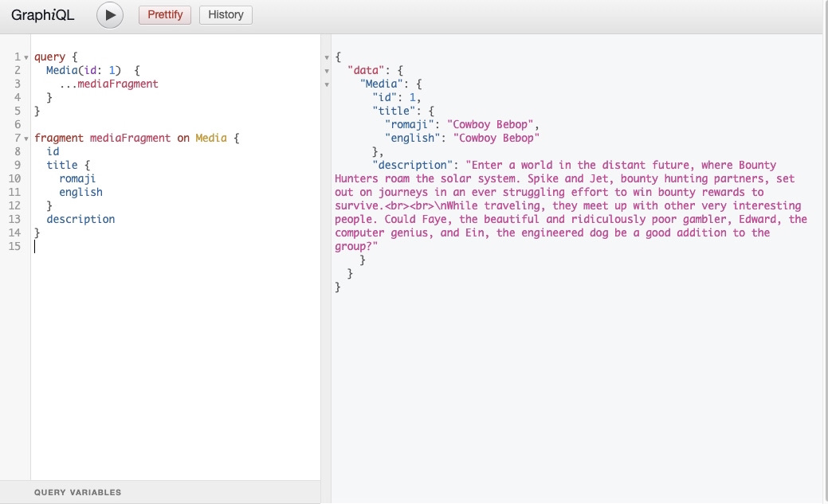828x504 pixels.
Task: Run the query with the play button
Action: [110, 15]
